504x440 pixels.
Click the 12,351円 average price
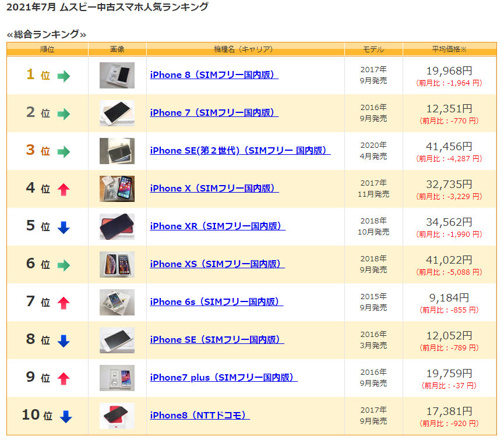click(x=449, y=109)
